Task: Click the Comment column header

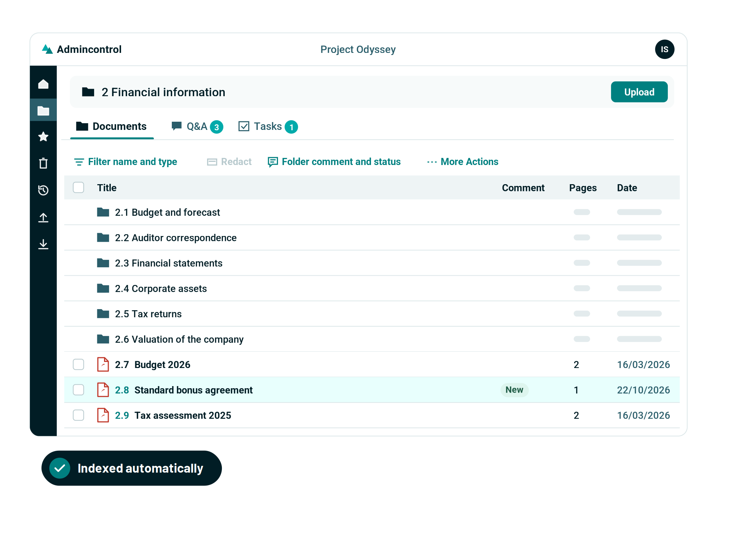Action: [x=523, y=188]
